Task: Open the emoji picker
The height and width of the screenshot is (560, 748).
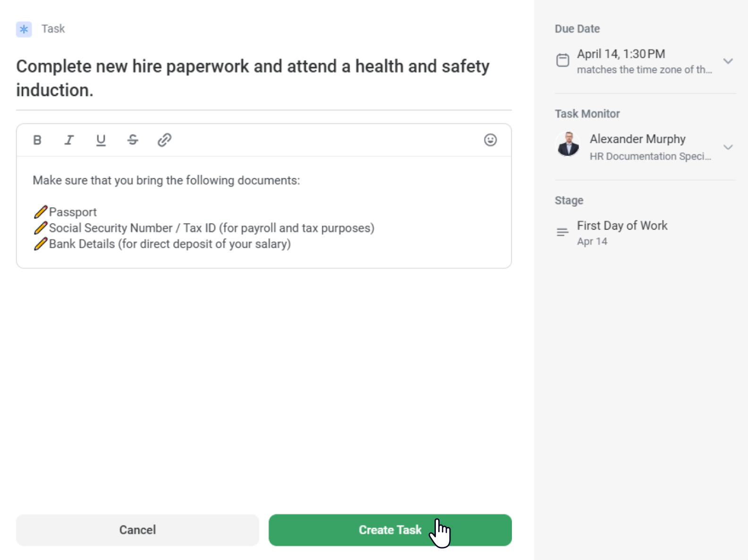Action: pos(490,140)
